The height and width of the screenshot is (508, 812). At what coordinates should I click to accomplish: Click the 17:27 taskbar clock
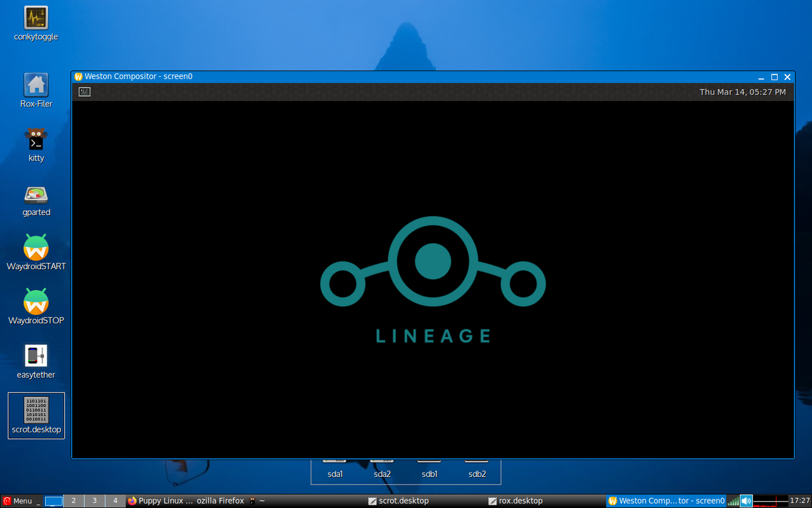[x=800, y=501]
